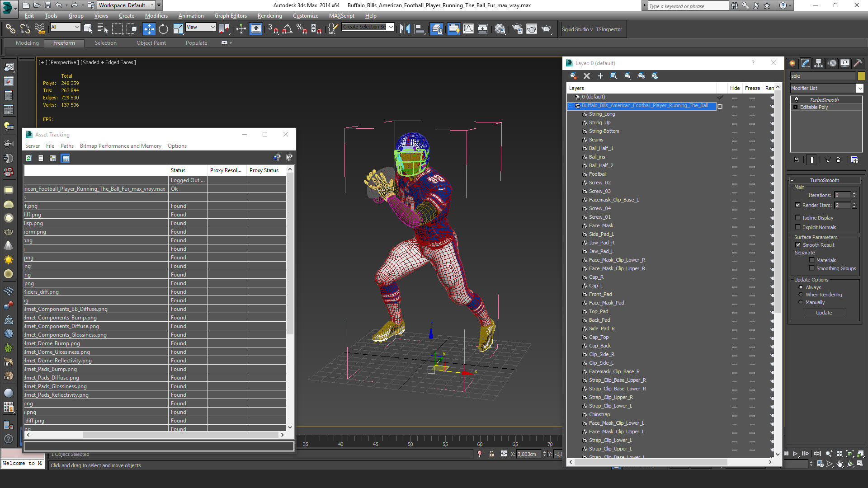Click Configure Modifier Sets icon
The image size is (868, 488).
click(x=855, y=160)
